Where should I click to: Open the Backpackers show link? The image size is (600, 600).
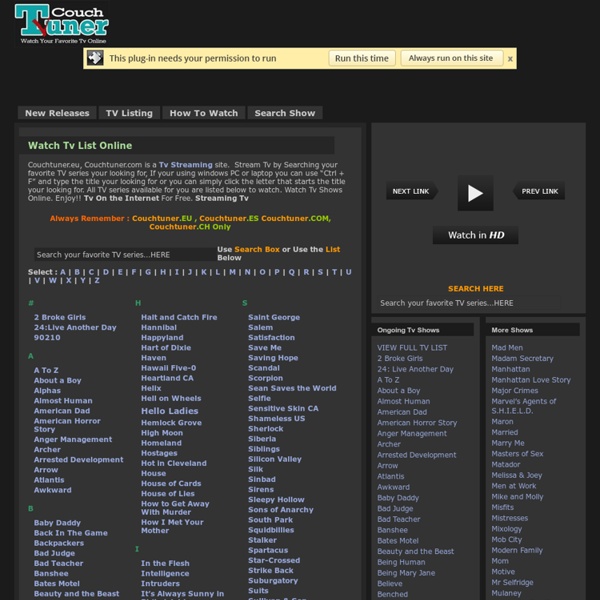pos(59,543)
